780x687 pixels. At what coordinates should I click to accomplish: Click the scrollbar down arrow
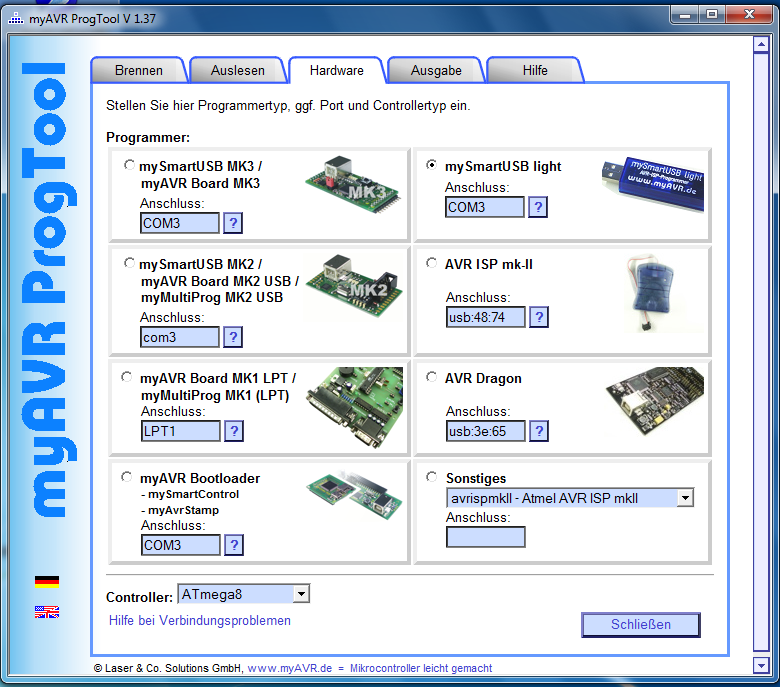coord(762,665)
